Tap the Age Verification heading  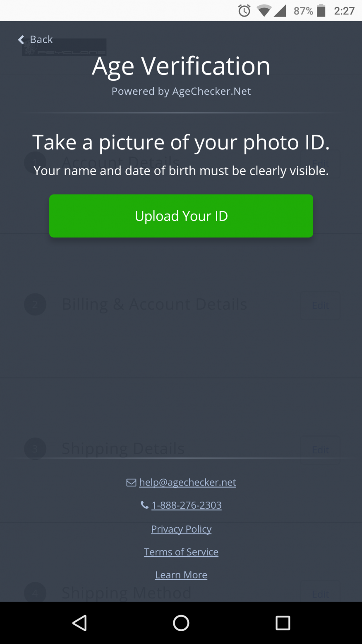[x=181, y=66]
